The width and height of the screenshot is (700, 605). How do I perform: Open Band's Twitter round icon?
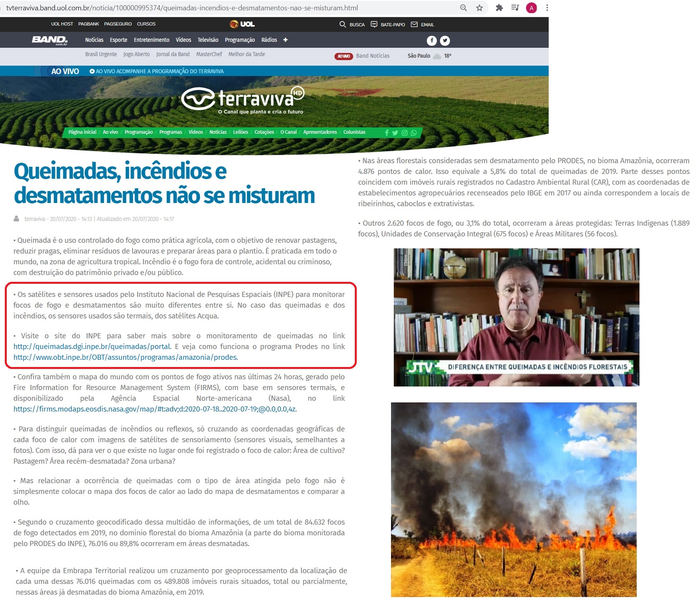pyautogui.click(x=445, y=40)
